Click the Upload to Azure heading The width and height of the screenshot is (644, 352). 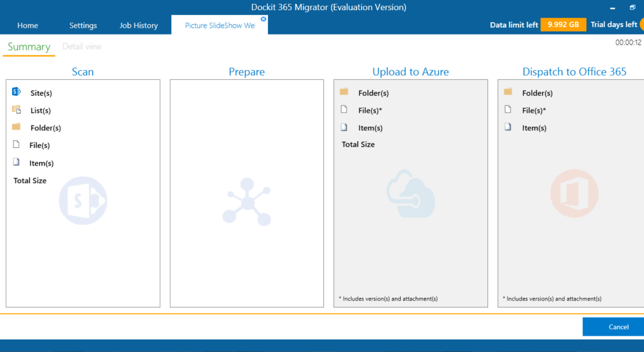[410, 72]
